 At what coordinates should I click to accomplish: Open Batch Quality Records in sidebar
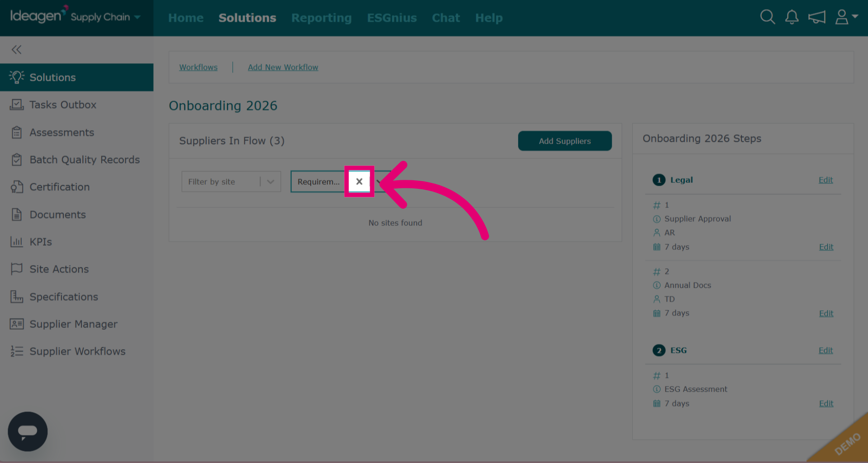coord(85,160)
